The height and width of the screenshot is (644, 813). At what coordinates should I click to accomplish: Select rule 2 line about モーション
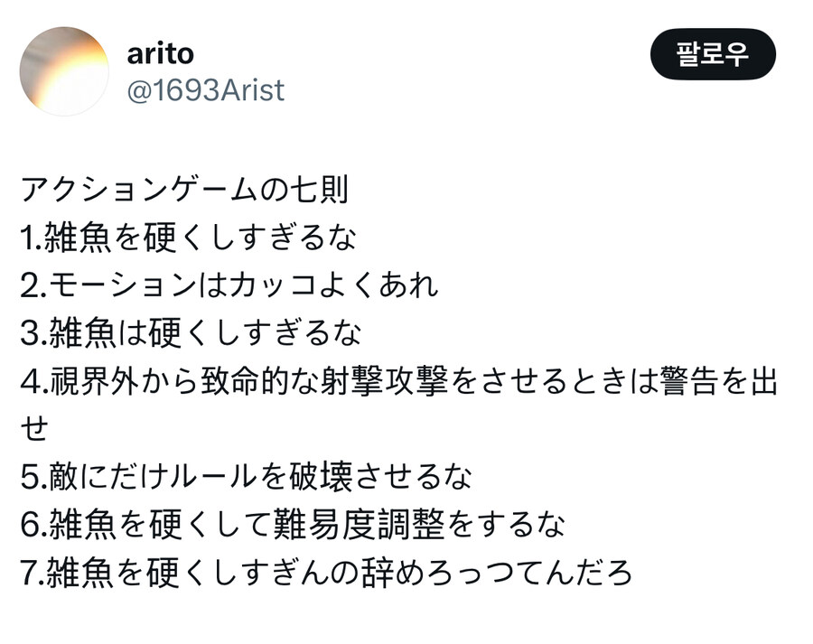click(x=229, y=285)
